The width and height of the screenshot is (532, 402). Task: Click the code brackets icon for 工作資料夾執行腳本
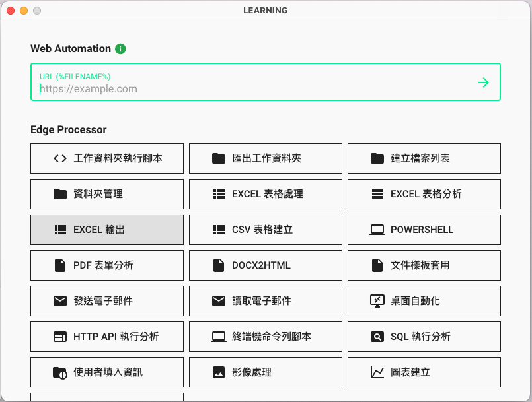[60, 158]
